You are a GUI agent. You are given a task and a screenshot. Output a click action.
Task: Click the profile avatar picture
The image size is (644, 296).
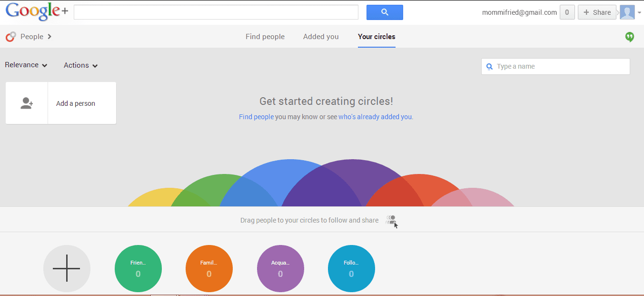click(x=627, y=12)
